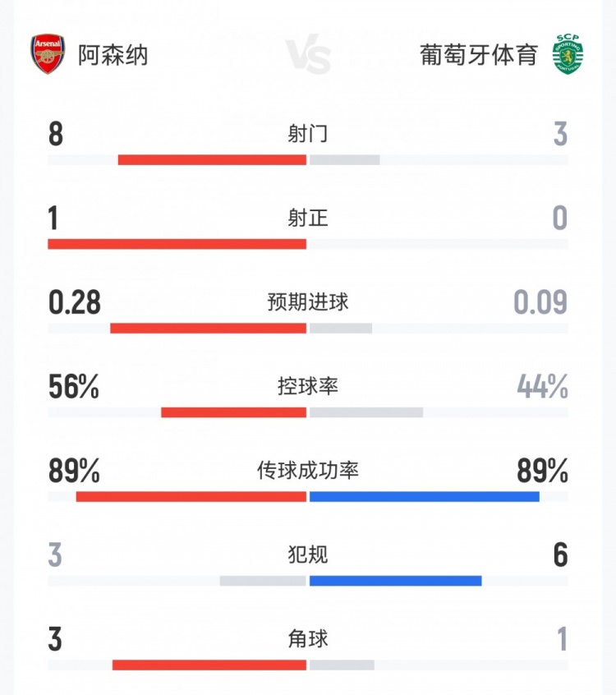Viewport: 616px width, 695px height.
Task: Select the 传球成功率 stat label
Action: [308, 471]
